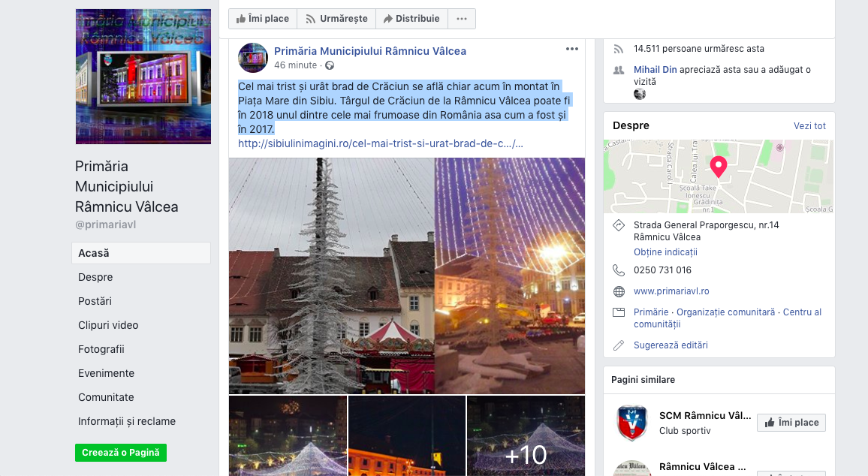The image size is (868, 476).
Task: Select the Informații și reclame sidebar tab
Action: point(127,421)
